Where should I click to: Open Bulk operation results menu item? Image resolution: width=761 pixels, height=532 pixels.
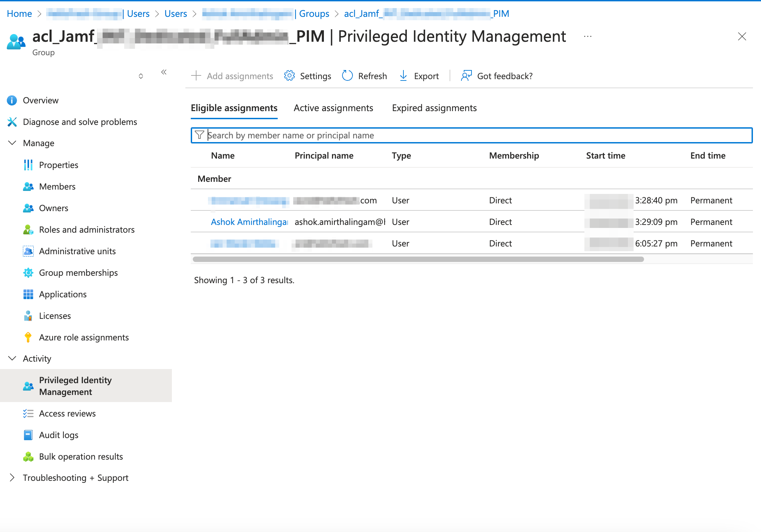pos(81,457)
